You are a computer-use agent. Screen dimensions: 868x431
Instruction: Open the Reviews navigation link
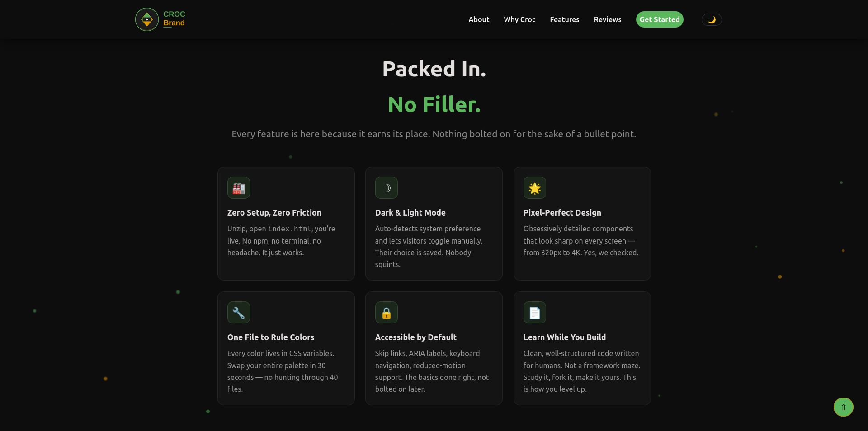pyautogui.click(x=607, y=19)
